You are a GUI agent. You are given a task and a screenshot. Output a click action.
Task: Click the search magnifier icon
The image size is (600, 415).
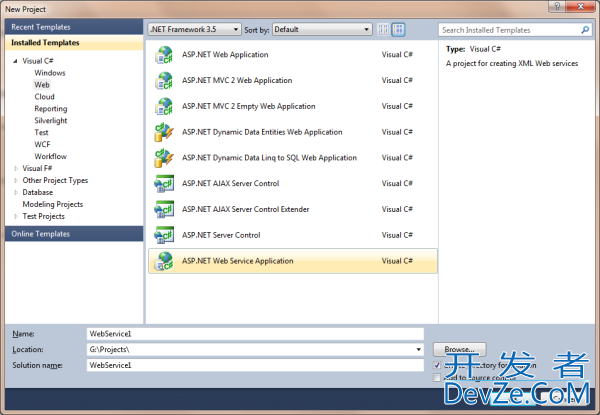click(x=585, y=30)
